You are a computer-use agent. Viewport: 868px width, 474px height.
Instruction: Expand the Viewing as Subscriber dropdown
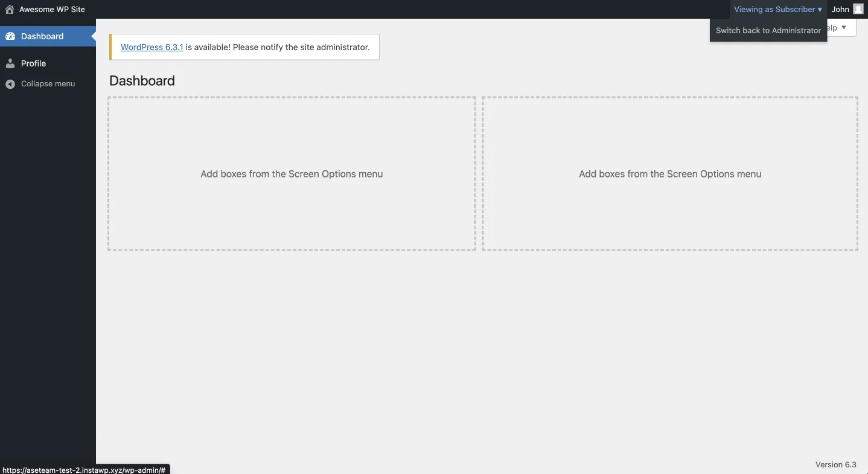coord(778,9)
